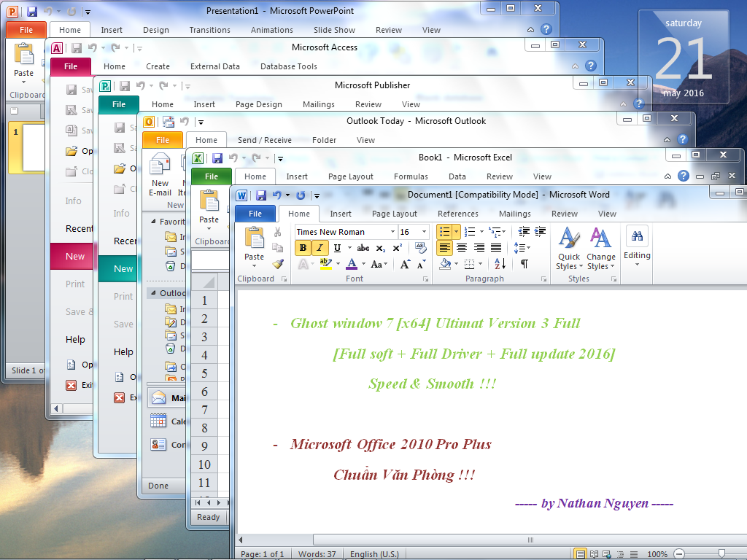Toggle Italic formatting in Word
Screen dimensions: 747x560
(x=320, y=248)
